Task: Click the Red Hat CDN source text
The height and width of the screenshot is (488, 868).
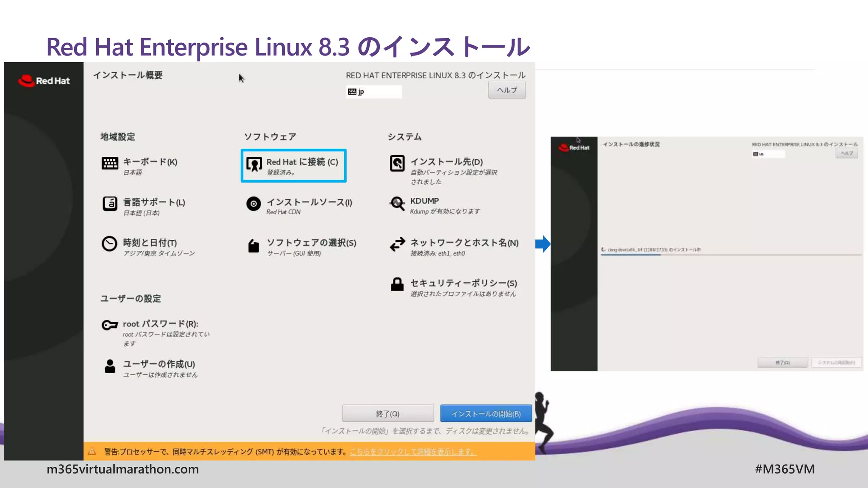Action: [x=284, y=212]
